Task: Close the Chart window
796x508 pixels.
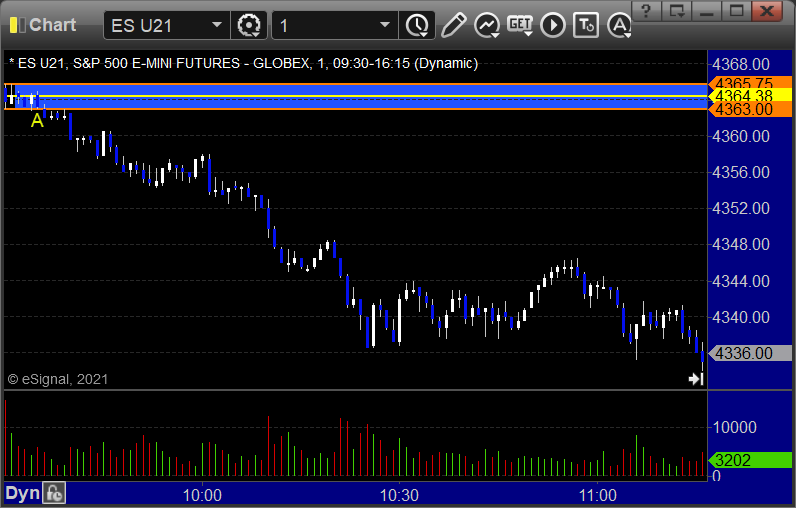Action: [x=767, y=11]
